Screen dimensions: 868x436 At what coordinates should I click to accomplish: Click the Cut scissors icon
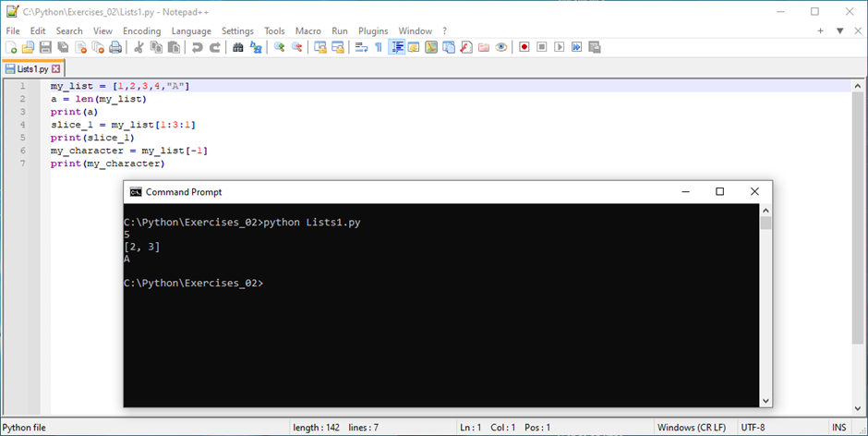(x=139, y=47)
